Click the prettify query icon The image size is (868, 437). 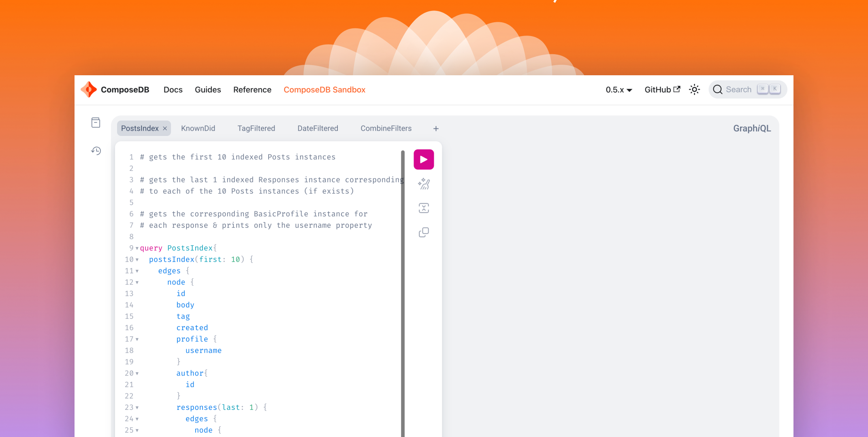point(424,184)
